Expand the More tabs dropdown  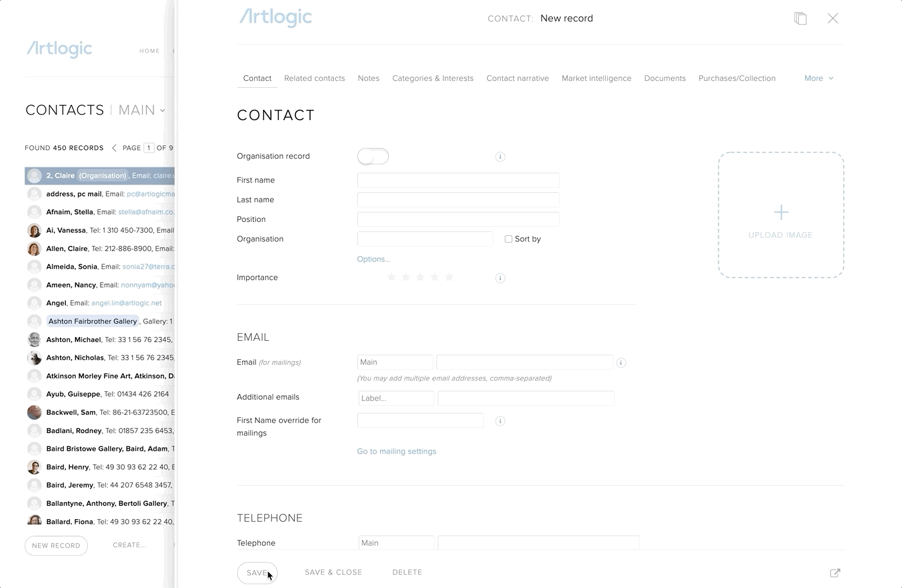click(x=819, y=78)
